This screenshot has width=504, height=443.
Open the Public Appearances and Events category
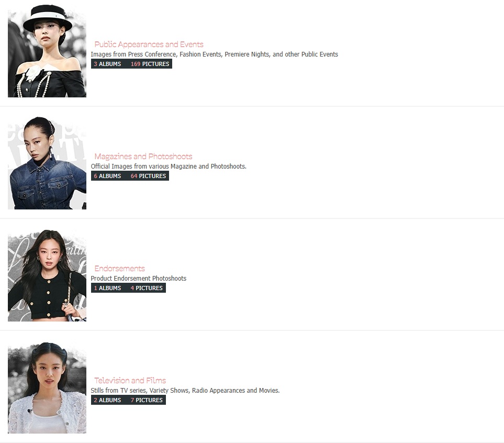(x=149, y=45)
